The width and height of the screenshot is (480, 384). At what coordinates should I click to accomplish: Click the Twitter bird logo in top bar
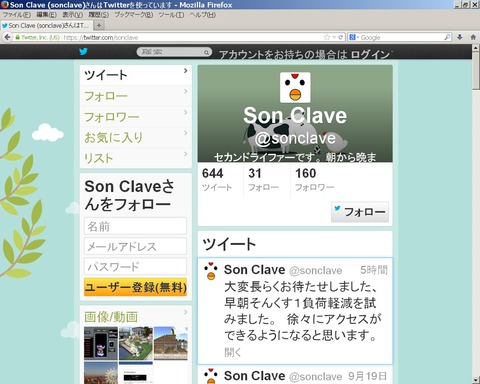[83, 52]
